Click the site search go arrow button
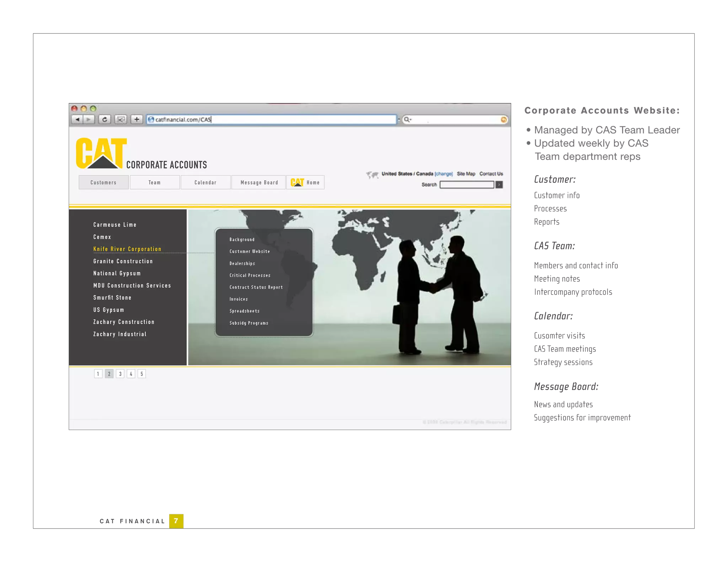The height and width of the screenshot is (562, 728). point(499,185)
